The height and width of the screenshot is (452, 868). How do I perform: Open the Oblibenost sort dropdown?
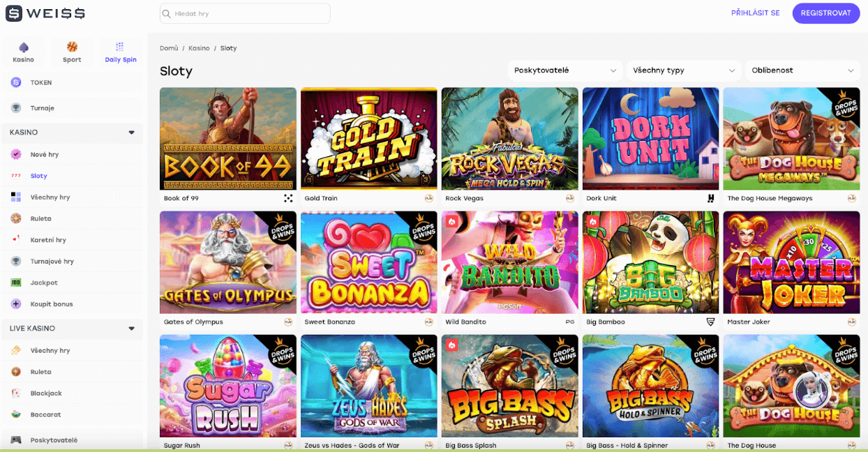pyautogui.click(x=802, y=70)
